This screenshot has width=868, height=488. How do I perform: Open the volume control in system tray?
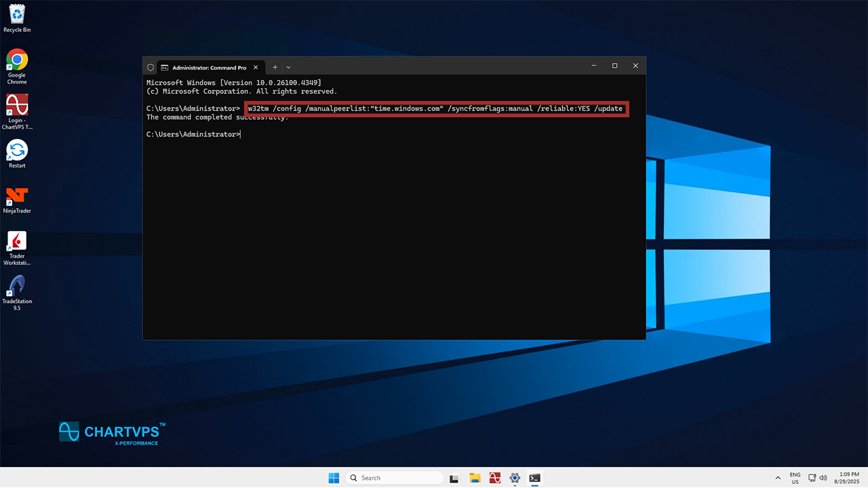click(x=823, y=478)
